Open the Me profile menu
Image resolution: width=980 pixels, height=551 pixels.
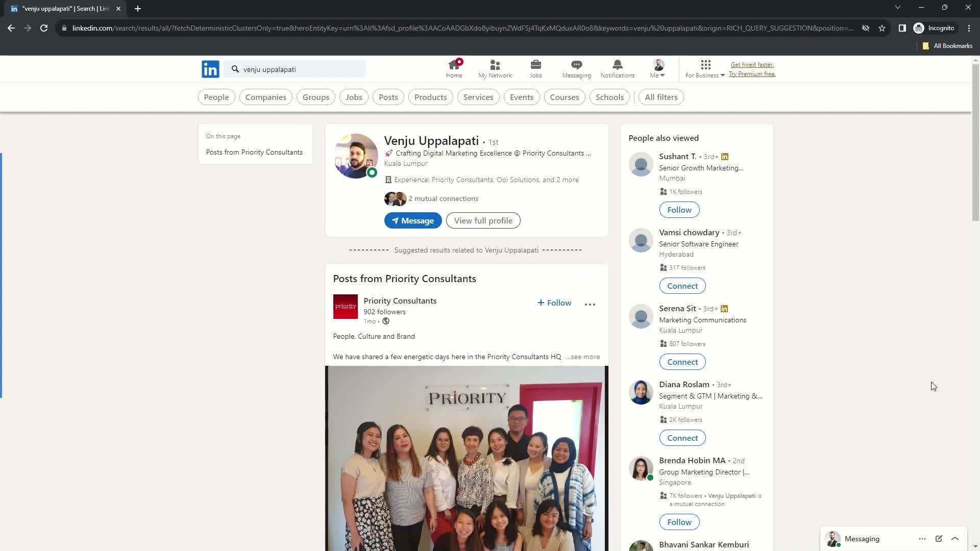657,69
